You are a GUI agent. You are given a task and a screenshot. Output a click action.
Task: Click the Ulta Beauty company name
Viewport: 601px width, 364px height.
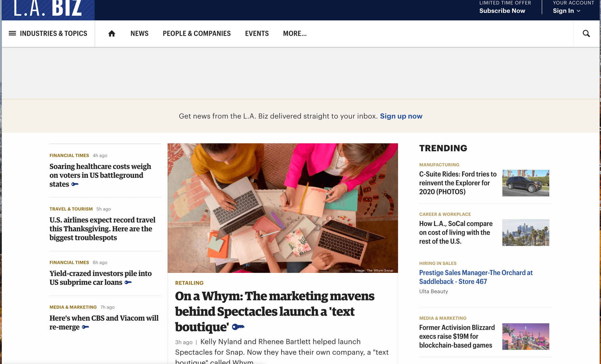[x=434, y=291]
